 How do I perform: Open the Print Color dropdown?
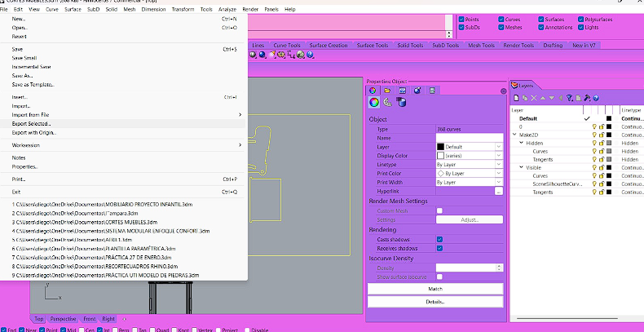click(x=499, y=174)
